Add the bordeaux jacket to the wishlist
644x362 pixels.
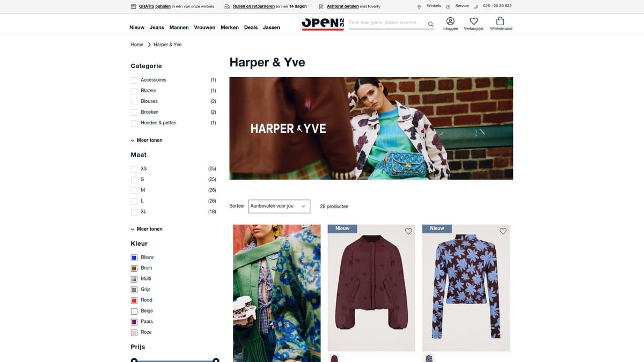(x=408, y=231)
